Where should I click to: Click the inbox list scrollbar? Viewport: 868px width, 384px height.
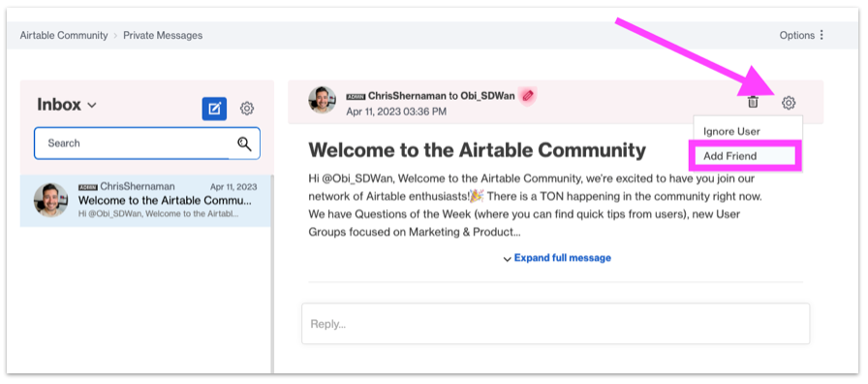coord(272,273)
